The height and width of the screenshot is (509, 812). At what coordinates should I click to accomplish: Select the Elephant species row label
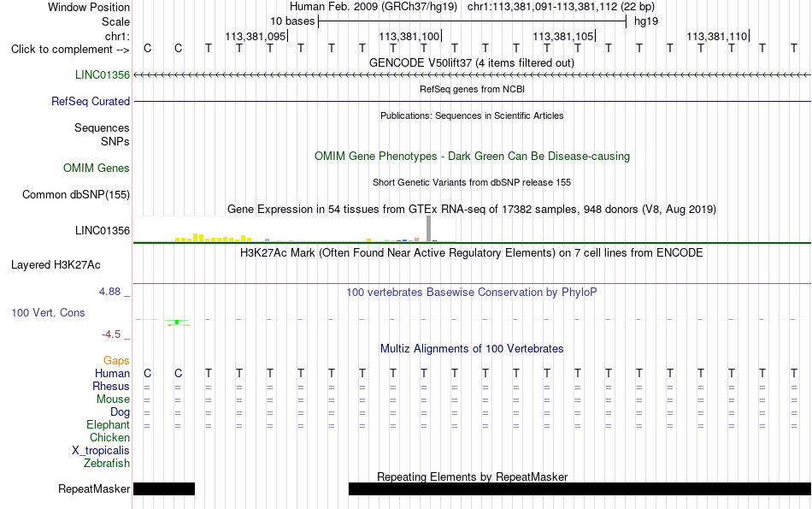[x=109, y=424]
